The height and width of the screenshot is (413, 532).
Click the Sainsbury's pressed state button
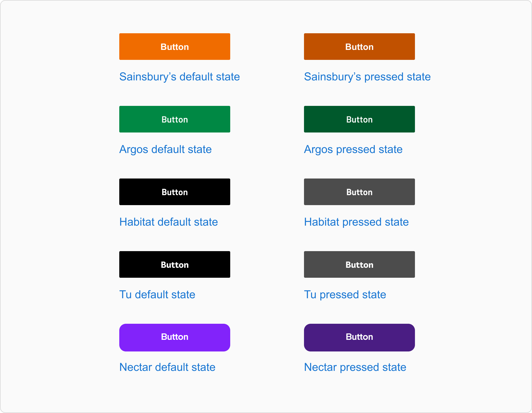click(359, 46)
